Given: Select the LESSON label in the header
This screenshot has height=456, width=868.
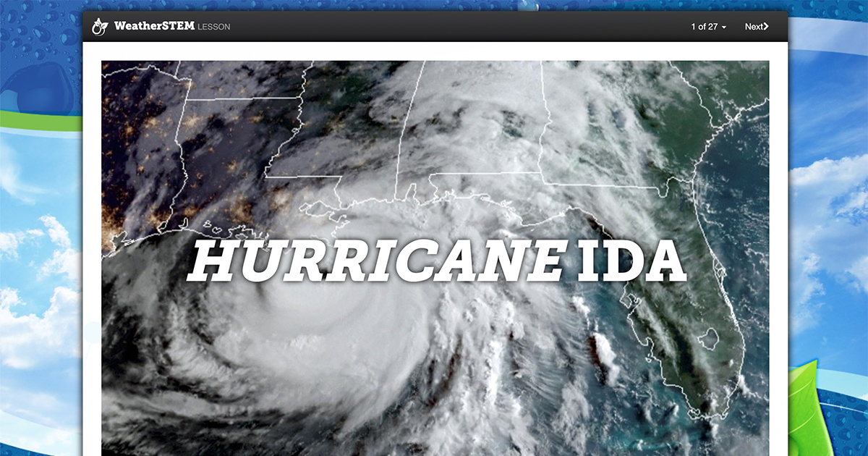Looking at the screenshot, I should click(x=213, y=26).
